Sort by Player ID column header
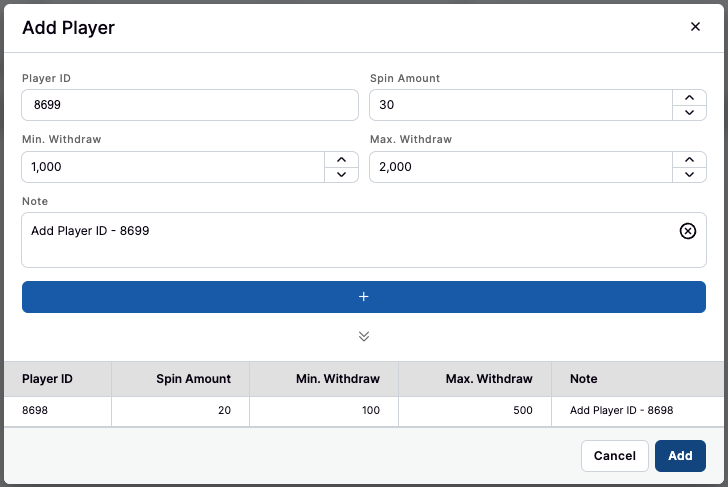 (x=48, y=379)
